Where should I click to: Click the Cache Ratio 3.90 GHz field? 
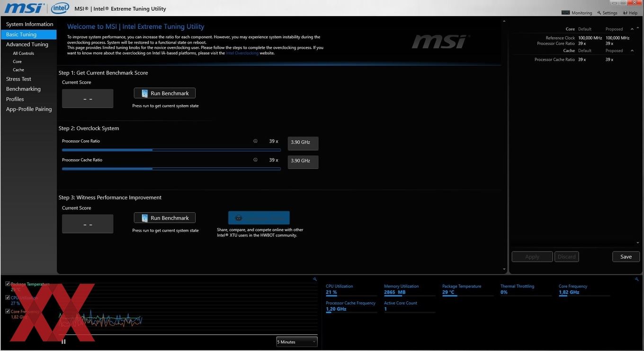303,162
